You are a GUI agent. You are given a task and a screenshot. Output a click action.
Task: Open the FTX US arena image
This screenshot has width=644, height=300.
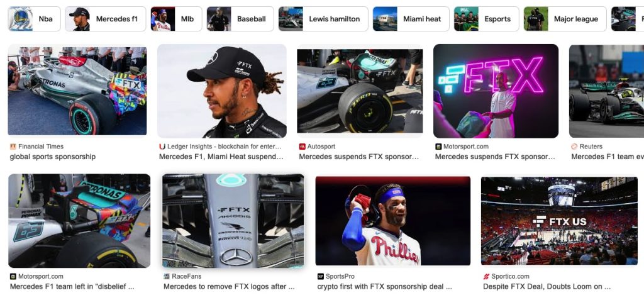pos(559,221)
